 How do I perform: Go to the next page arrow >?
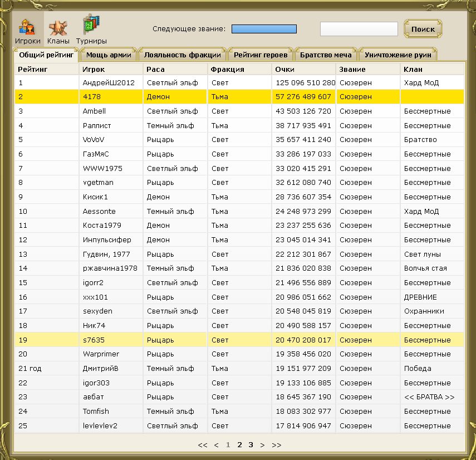(262, 445)
